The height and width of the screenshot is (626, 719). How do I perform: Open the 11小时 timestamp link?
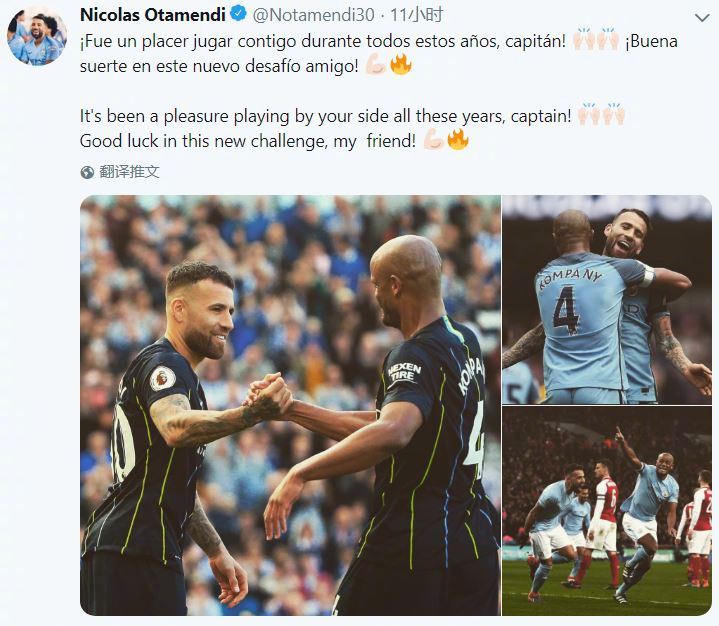tap(416, 15)
